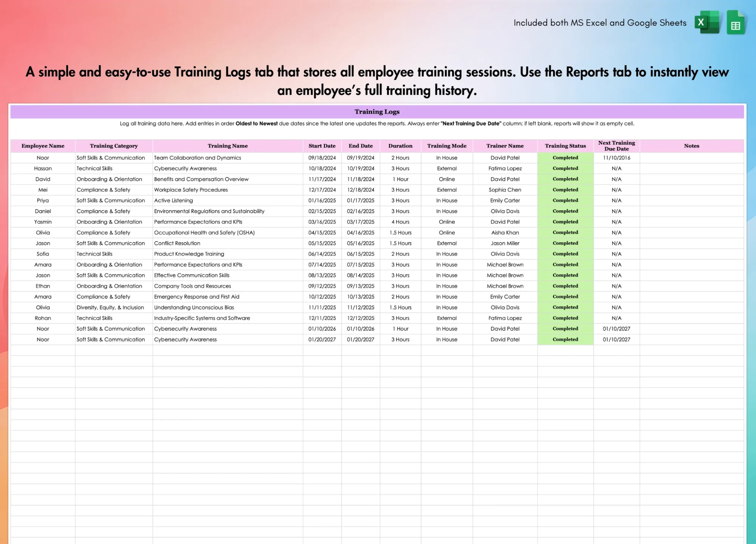
Task: Select the start date '10/18/2024'
Action: click(322, 168)
